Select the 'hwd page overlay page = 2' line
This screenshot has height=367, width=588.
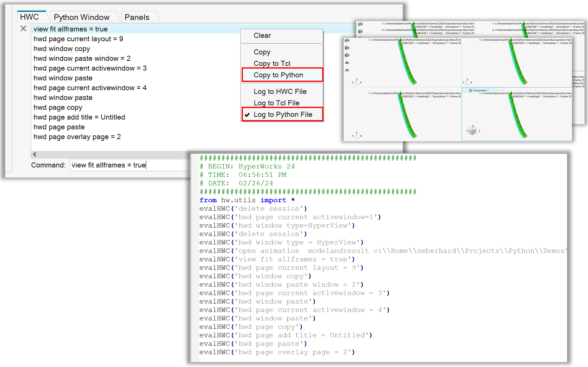click(77, 137)
